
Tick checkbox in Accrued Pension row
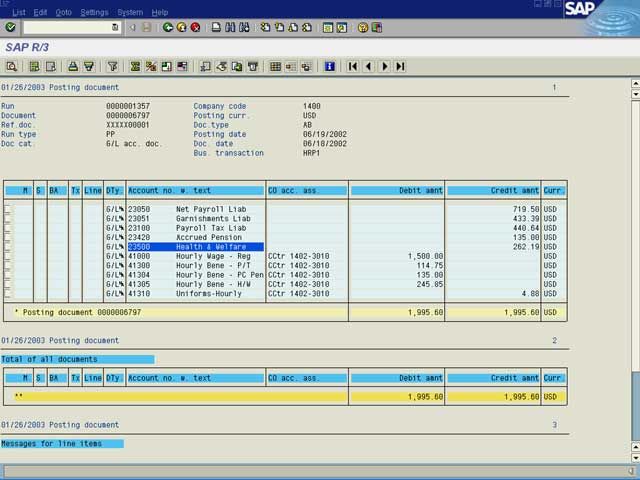tap(8, 238)
